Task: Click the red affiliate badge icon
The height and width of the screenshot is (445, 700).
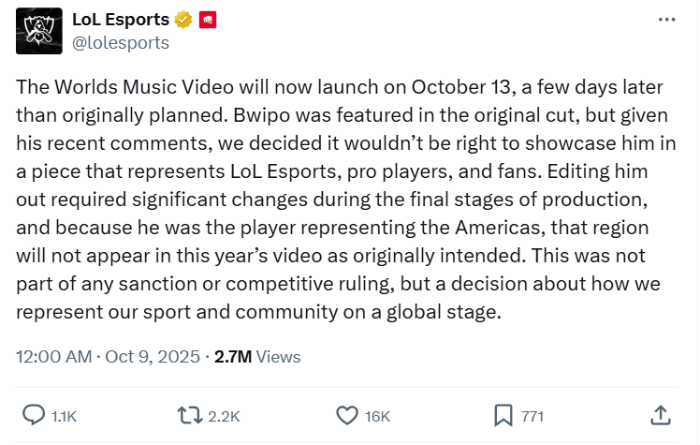Action: pos(210,20)
